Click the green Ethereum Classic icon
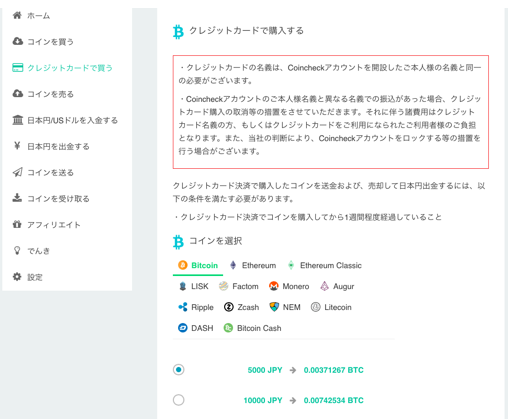This screenshot has width=508, height=420. pos(291,265)
